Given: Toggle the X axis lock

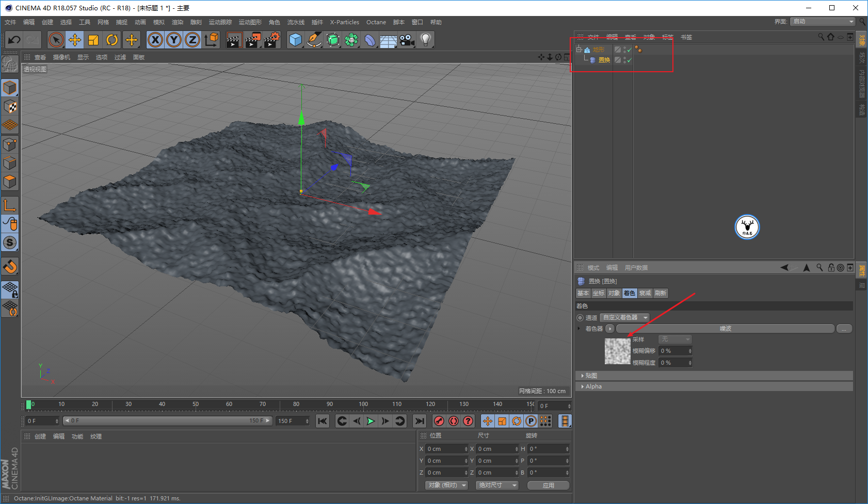Looking at the screenshot, I should pyautogui.click(x=155, y=40).
